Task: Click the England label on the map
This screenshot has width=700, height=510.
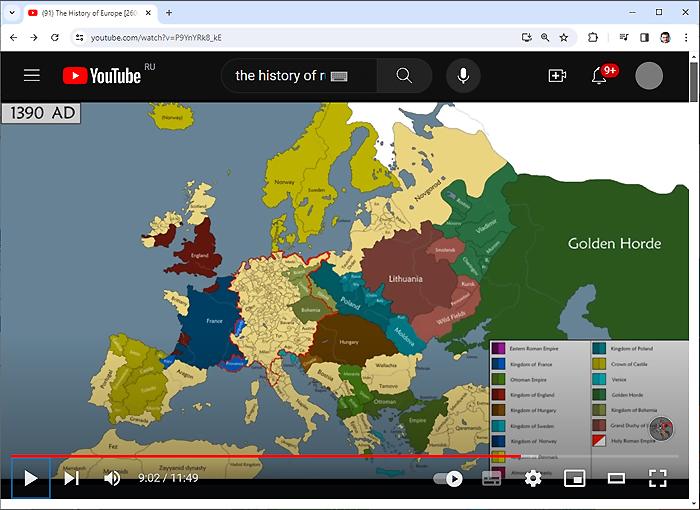Action: [x=200, y=255]
